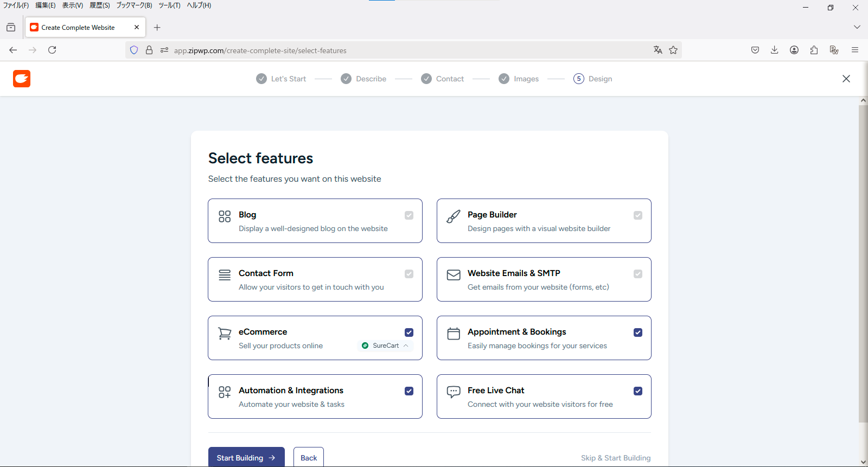
Task: Click the Appointment calendar icon
Action: tap(454, 334)
